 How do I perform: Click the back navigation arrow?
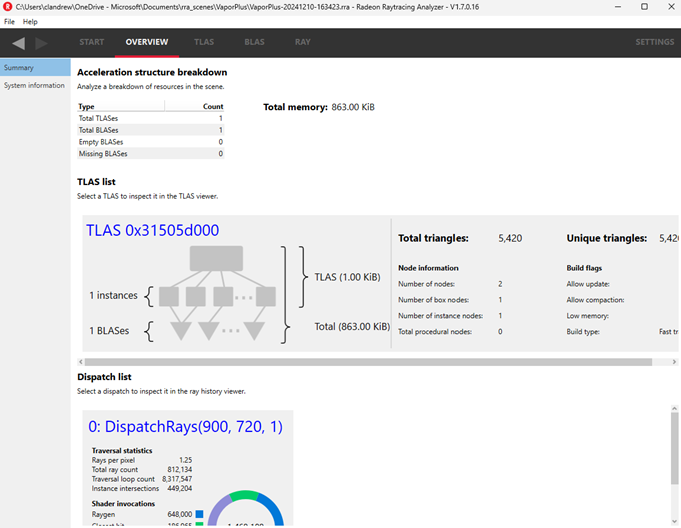point(19,43)
